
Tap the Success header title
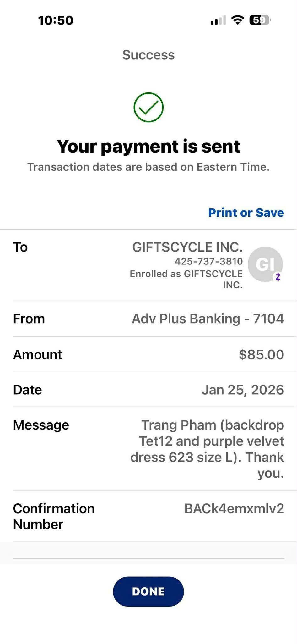[x=148, y=55]
